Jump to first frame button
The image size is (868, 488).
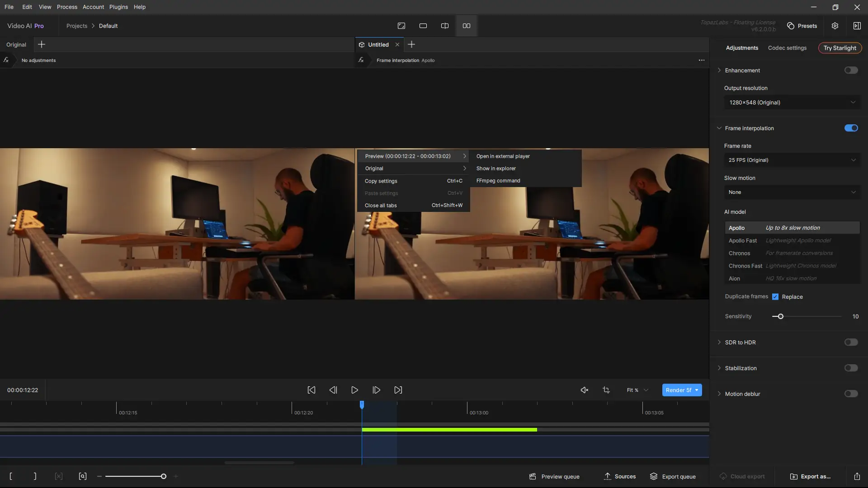311,390
